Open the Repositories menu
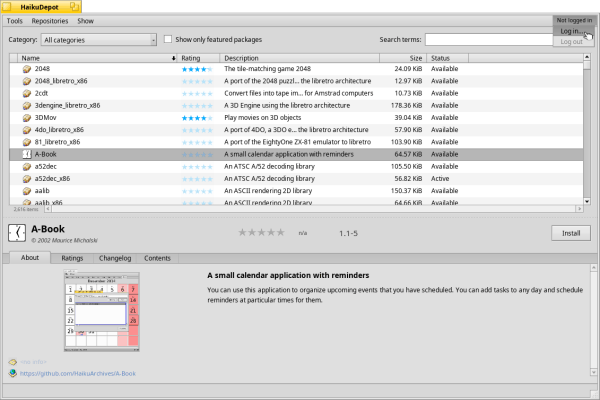Image resolution: width=600 pixels, height=400 pixels. point(49,20)
